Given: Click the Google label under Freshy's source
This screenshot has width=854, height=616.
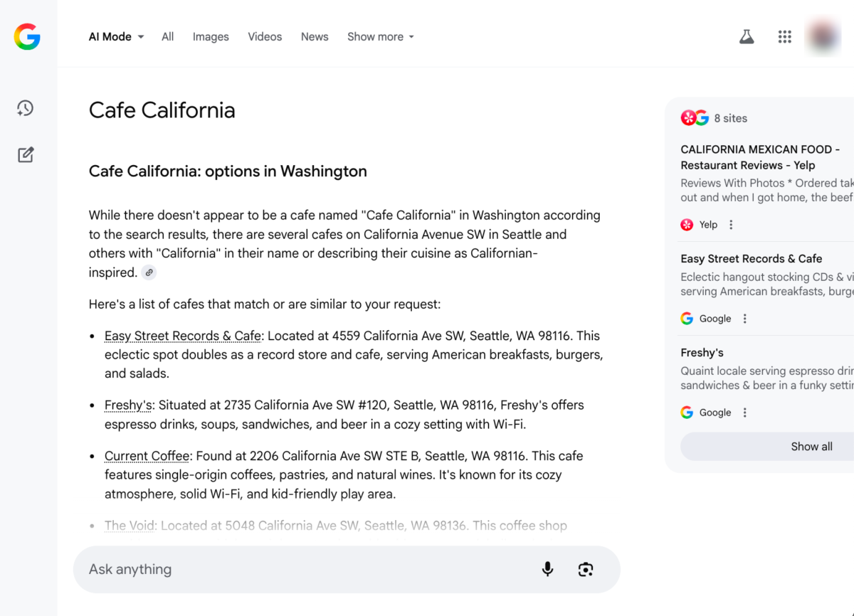Looking at the screenshot, I should (x=715, y=413).
